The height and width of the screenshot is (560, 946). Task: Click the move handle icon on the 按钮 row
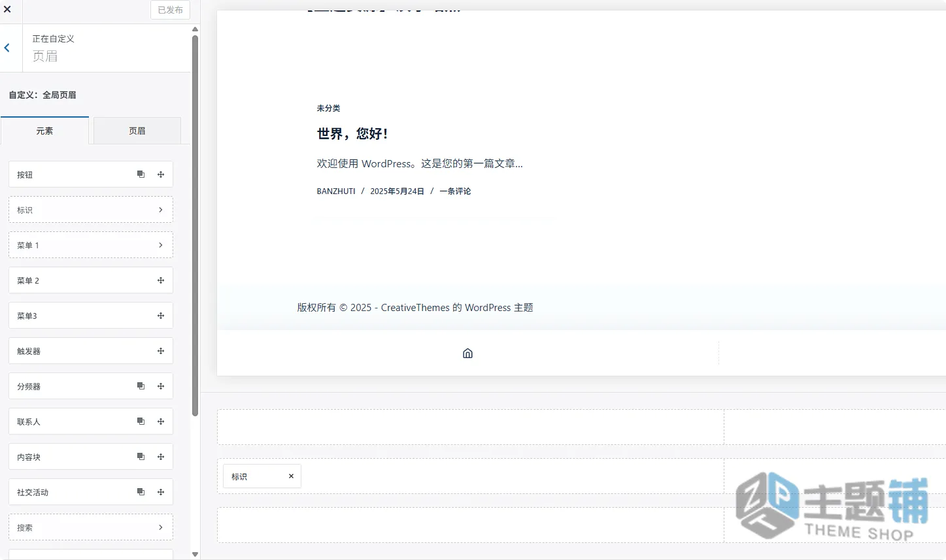pyautogui.click(x=161, y=174)
